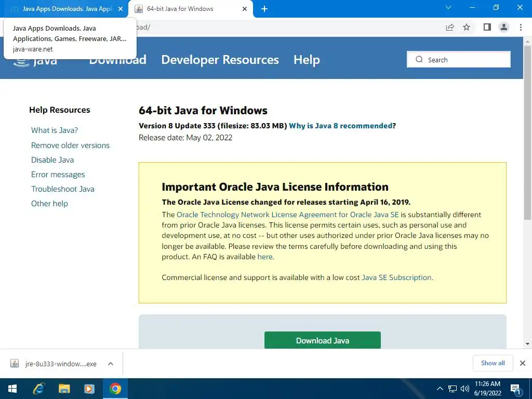Click the Release date: May 02, 2022 text
532x399 pixels.
[x=185, y=138]
